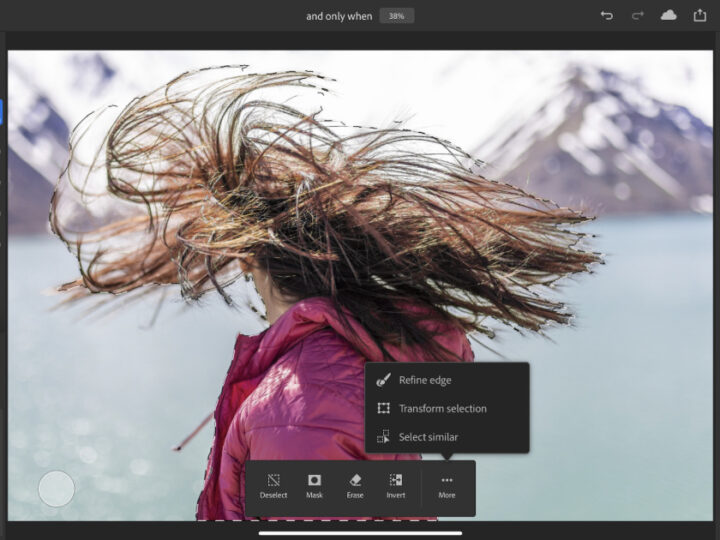
Task: Click the home indicator bar at bottom
Action: [x=360, y=533]
